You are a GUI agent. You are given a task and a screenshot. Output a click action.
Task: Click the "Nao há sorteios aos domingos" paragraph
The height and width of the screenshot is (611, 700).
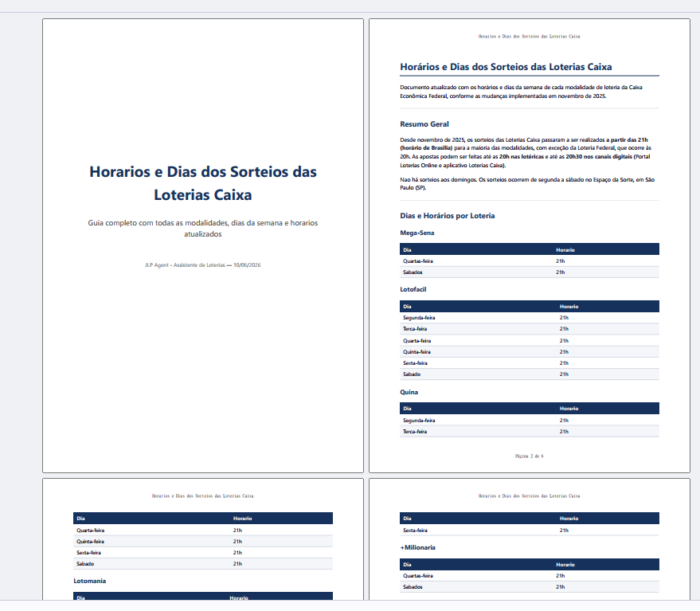point(527,183)
